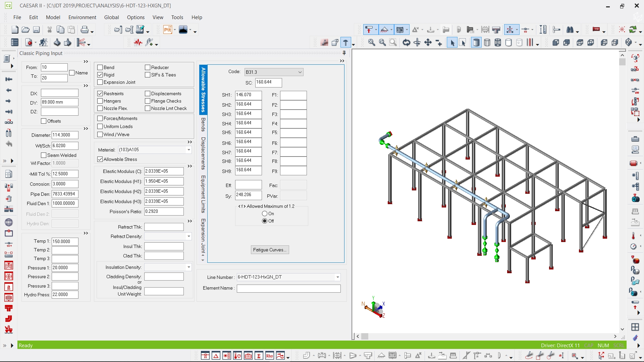
Task: Click the Zoom In magnifier icon
Action: tap(371, 43)
